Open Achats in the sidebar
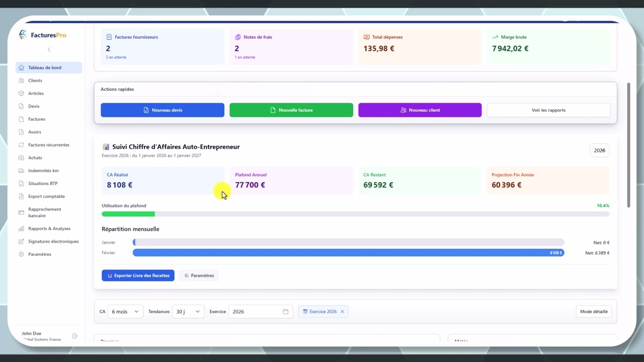The width and height of the screenshot is (644, 362). tap(49, 158)
